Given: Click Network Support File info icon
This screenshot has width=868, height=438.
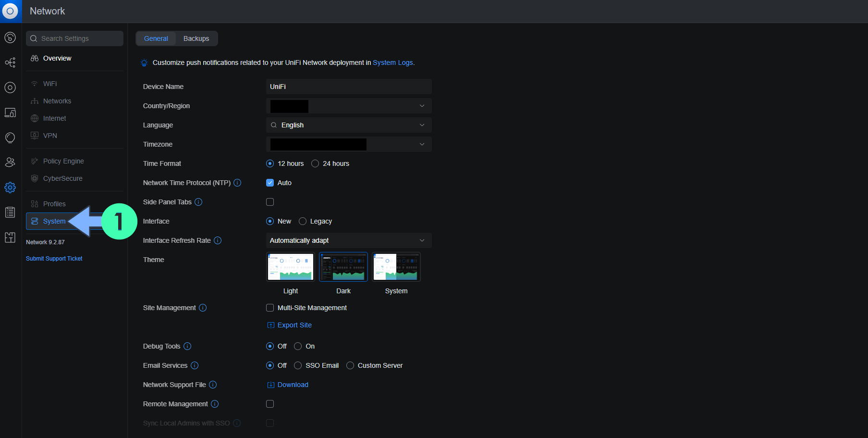Looking at the screenshot, I should [213, 385].
